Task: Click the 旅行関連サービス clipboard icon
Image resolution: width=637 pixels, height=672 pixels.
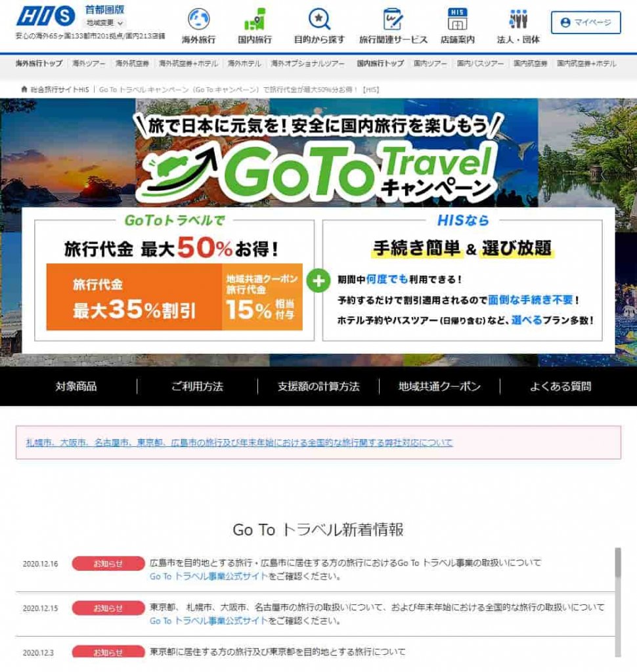Action: 393,19
